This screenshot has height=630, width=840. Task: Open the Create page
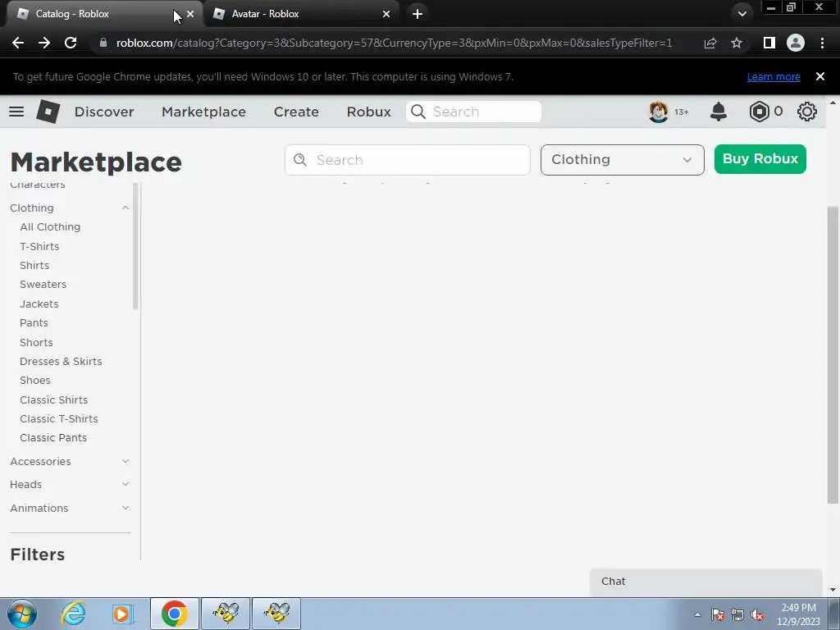(296, 112)
